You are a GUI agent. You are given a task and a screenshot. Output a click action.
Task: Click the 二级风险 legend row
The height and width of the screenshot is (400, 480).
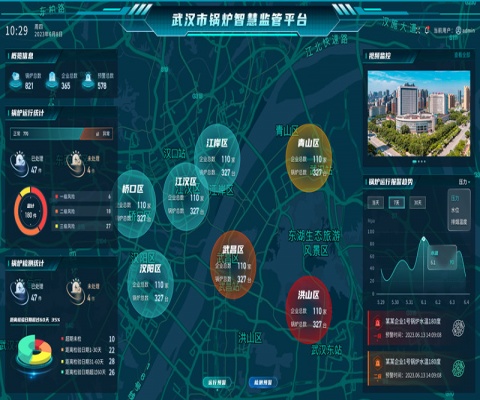(x=82, y=211)
